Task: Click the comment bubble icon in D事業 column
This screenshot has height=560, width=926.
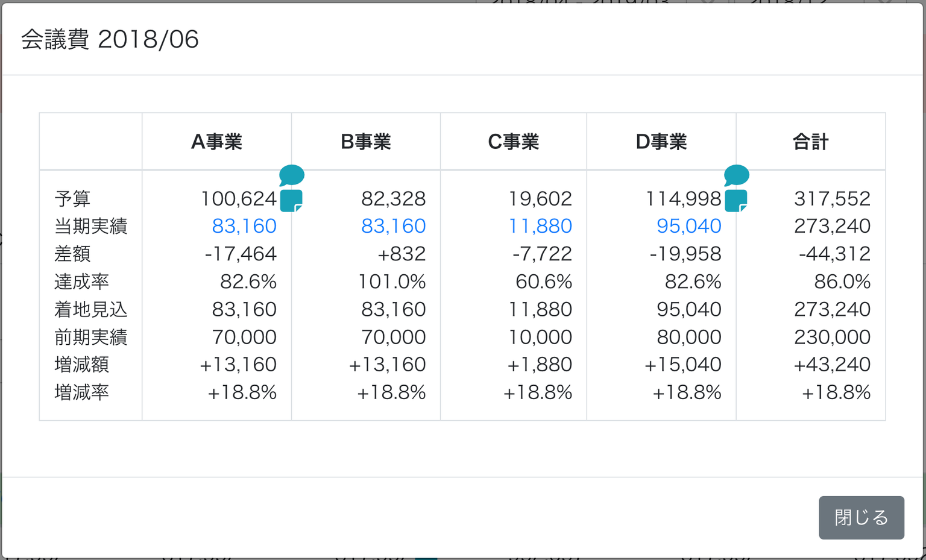Action: click(x=737, y=175)
